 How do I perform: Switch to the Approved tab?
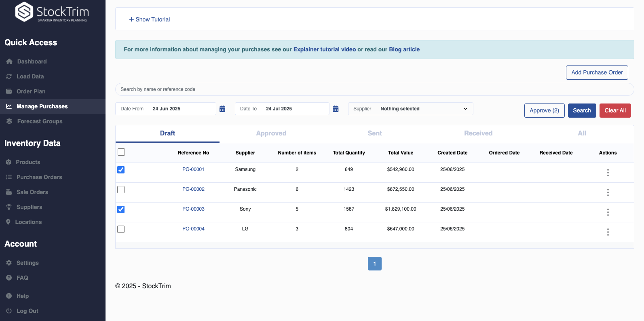click(271, 133)
